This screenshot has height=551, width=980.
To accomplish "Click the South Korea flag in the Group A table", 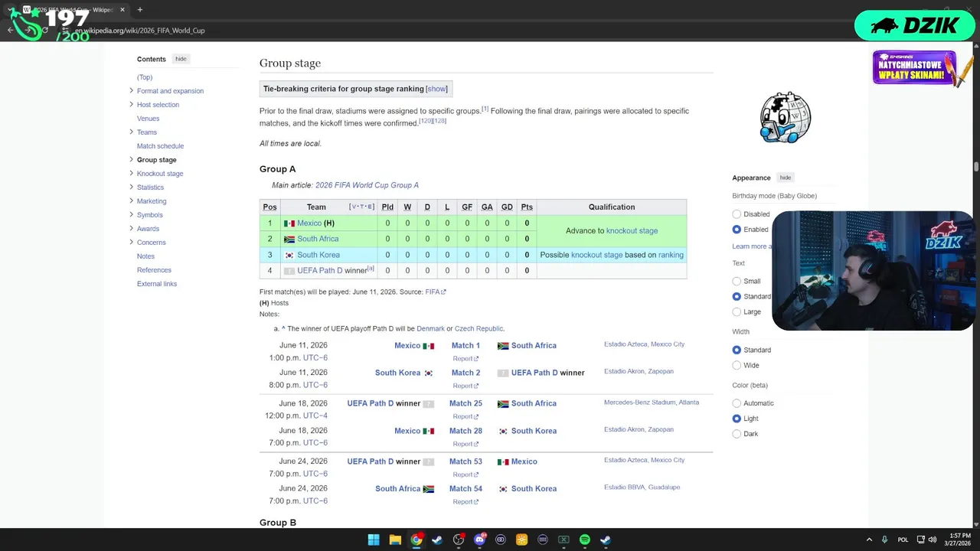I will coord(289,255).
